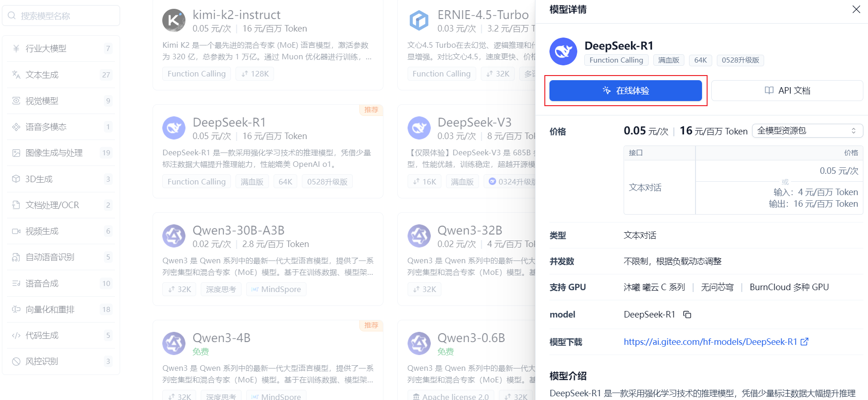The width and height of the screenshot is (868, 400).
Task: Click Qwen3-32B logo
Action: click(419, 236)
